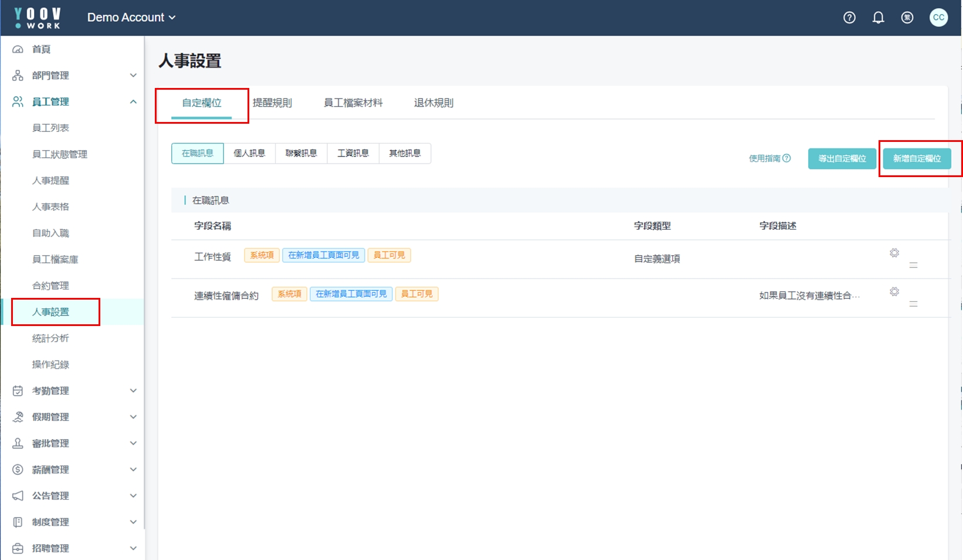
Task: Click the drag handle on 工作性質 row
Action: point(913,265)
